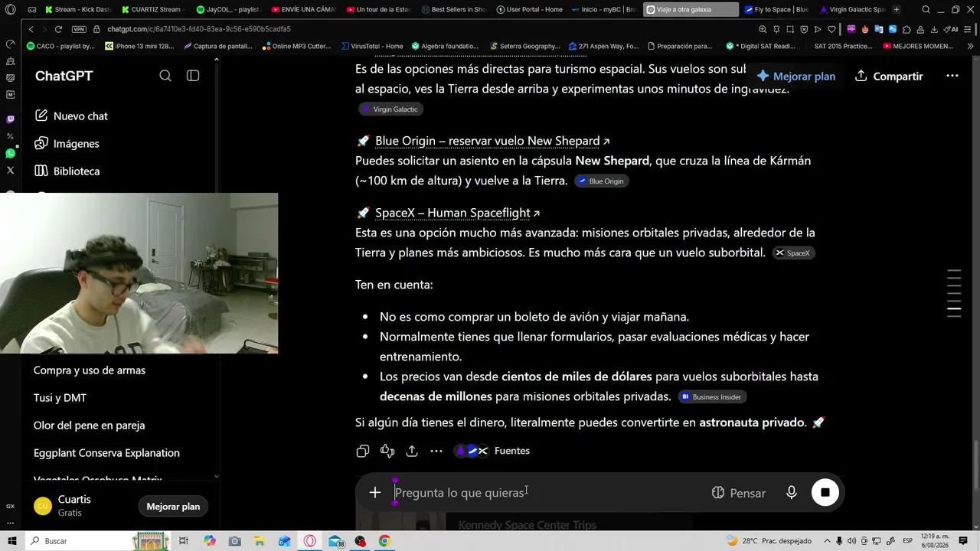This screenshot has width=980, height=551.
Task: Switch to 'Best Sellers in Sho' tab
Action: (x=453, y=10)
